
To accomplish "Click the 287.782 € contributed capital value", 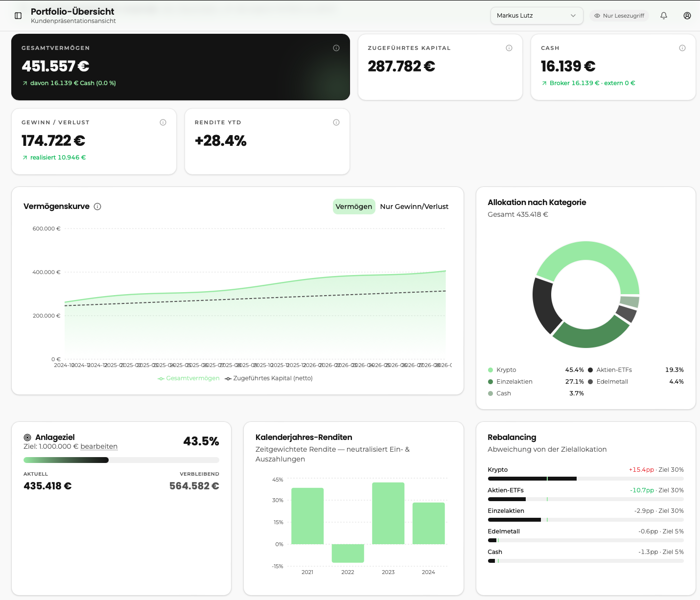I will [401, 66].
